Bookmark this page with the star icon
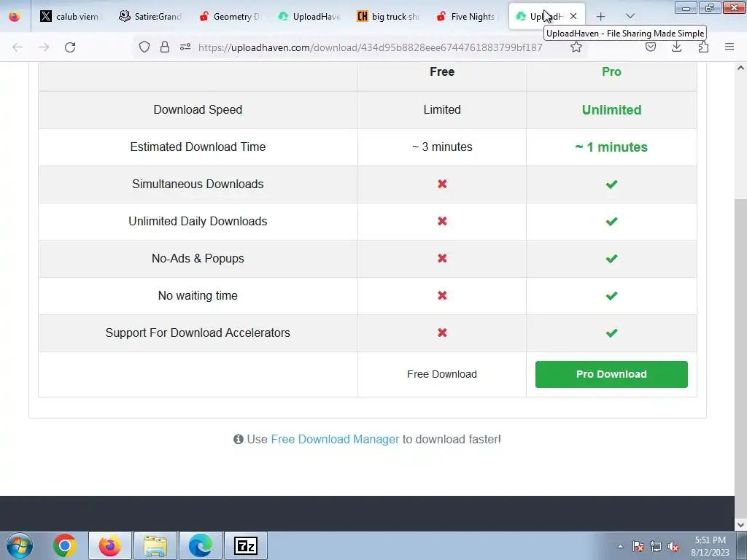The height and width of the screenshot is (560, 747). (576, 47)
